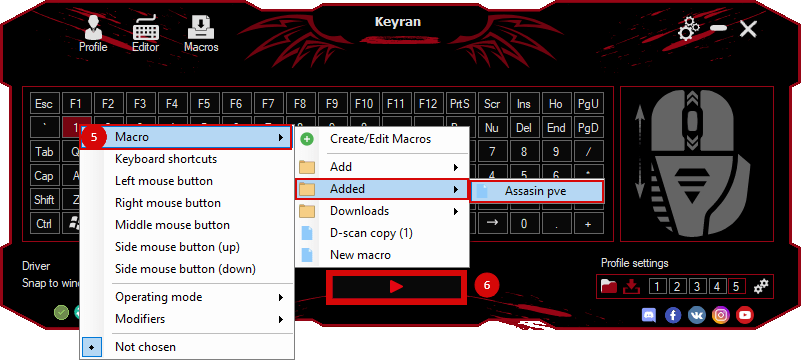The image size is (801, 360).
Task: Select the Ctrl key on virtual keyboard
Action: (44, 224)
